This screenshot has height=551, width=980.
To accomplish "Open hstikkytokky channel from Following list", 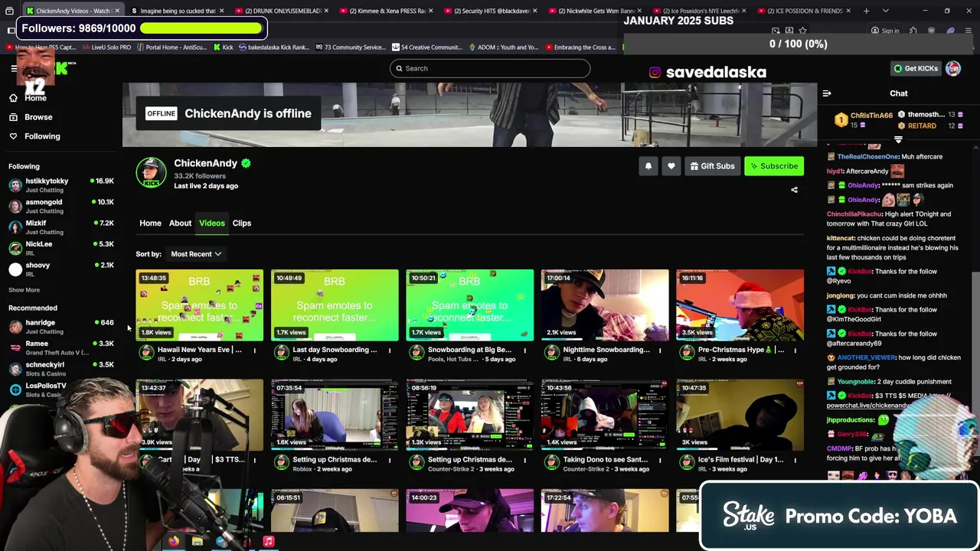I will click(61, 185).
